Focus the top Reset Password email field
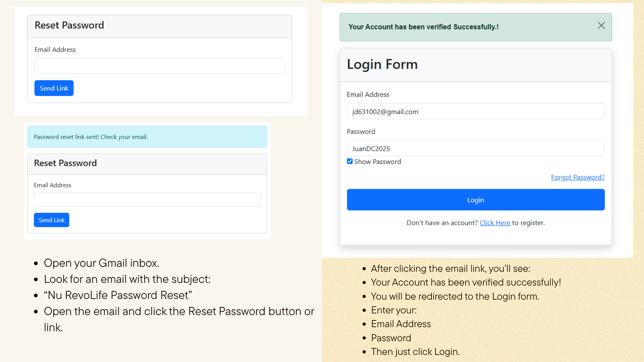The width and height of the screenshot is (644, 362). click(x=160, y=66)
